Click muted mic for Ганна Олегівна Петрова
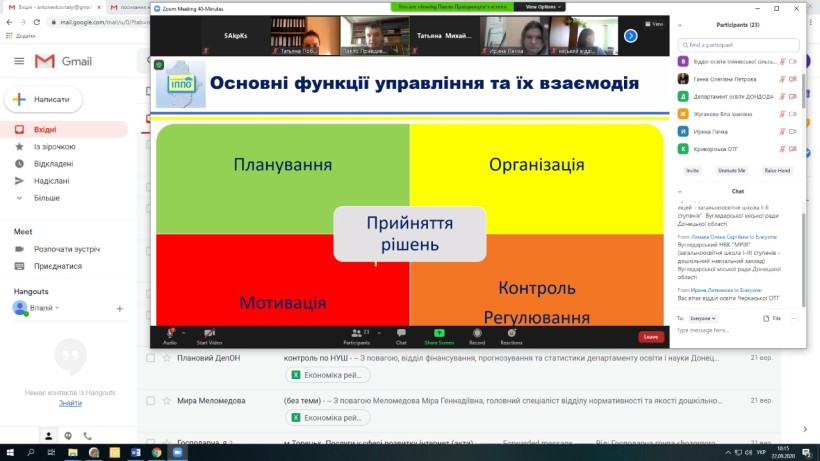This screenshot has height=461, width=820. point(782,79)
